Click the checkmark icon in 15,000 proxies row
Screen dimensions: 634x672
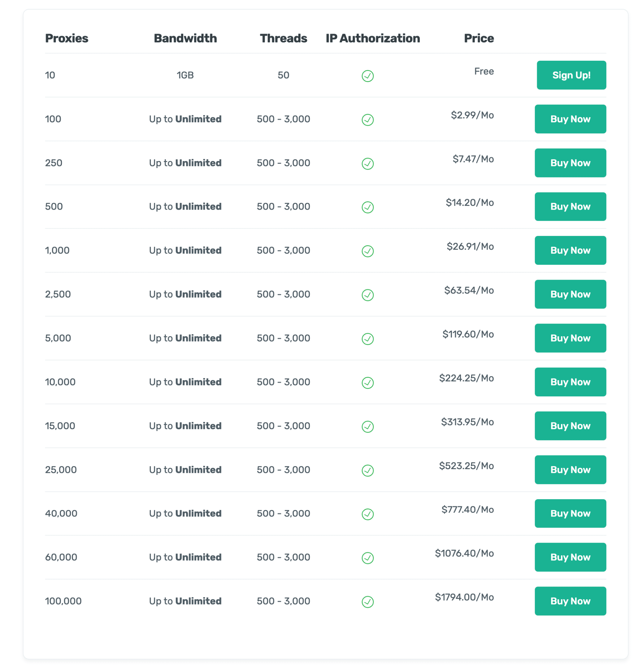point(368,427)
